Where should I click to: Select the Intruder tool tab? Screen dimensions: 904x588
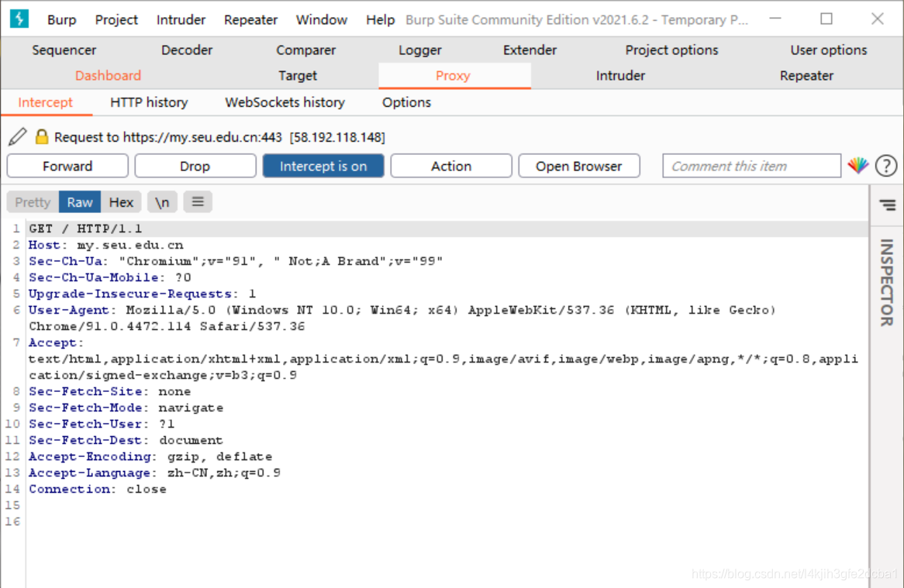[x=620, y=75]
